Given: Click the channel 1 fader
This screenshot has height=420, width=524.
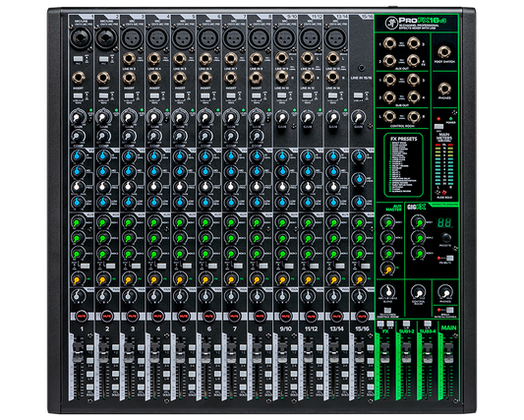Looking at the screenshot, I should [78, 353].
